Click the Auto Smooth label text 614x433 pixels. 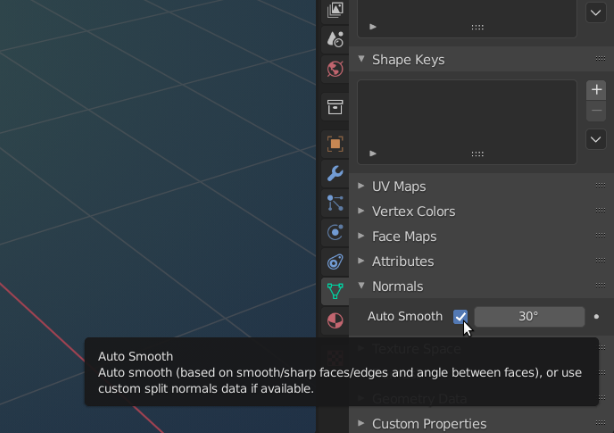(405, 316)
